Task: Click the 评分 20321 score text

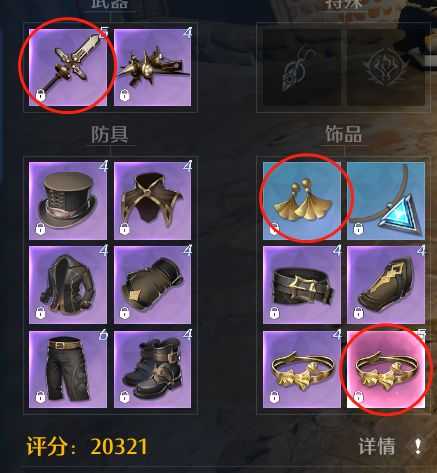Action: [x=87, y=446]
